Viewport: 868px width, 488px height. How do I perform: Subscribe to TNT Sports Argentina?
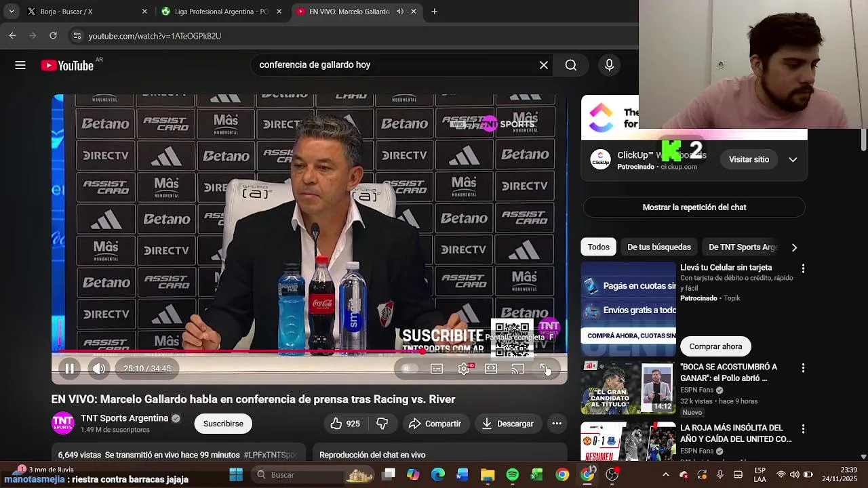click(x=223, y=424)
